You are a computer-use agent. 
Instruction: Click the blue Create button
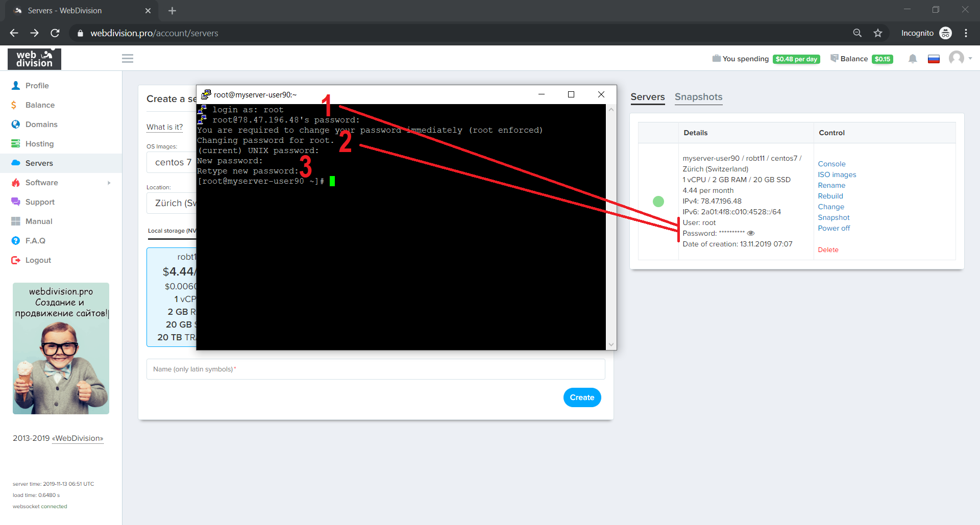click(582, 397)
